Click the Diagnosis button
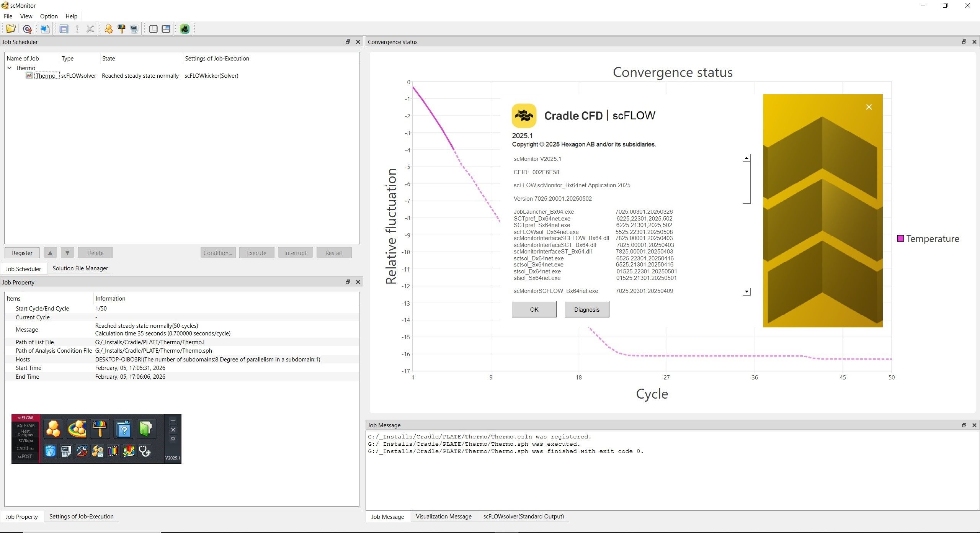980x533 pixels. 586,309
